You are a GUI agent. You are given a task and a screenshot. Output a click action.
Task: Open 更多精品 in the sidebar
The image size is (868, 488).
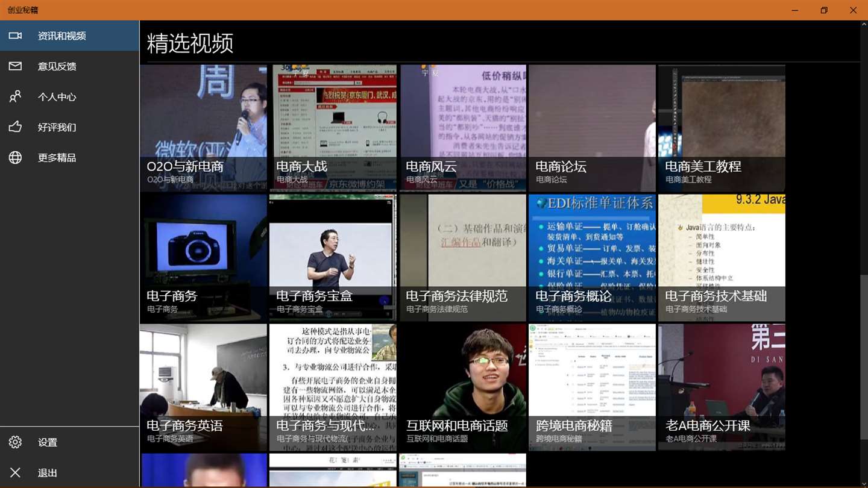tap(69, 157)
